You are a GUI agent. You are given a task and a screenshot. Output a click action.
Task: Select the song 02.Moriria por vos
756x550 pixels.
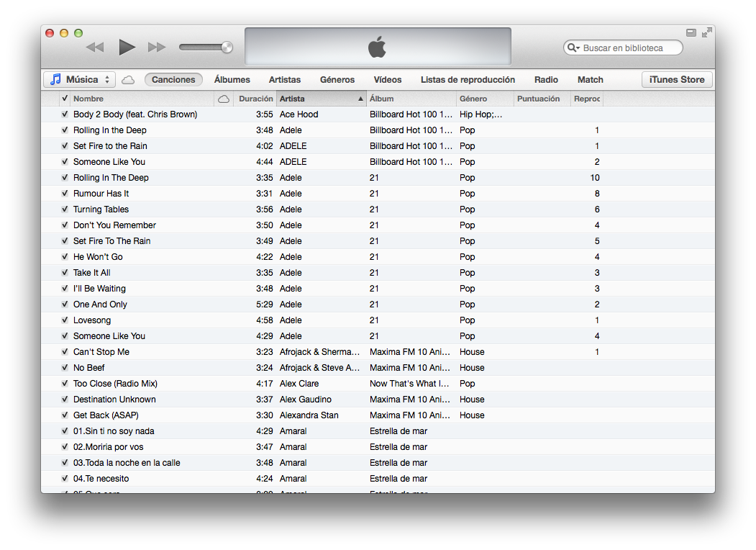pos(109,447)
